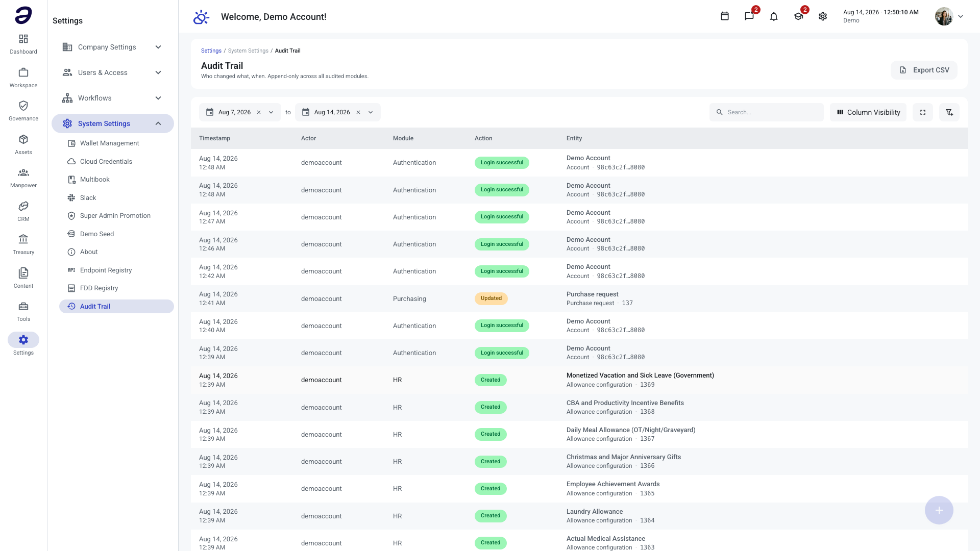Go to the Workspace module
Image resolution: width=980 pixels, height=551 pixels.
pyautogui.click(x=23, y=78)
